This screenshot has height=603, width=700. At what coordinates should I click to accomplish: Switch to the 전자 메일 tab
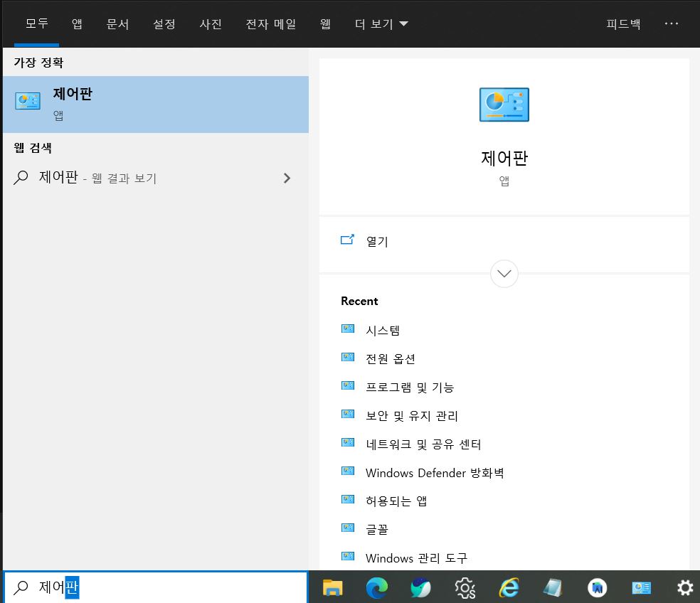[x=271, y=23]
